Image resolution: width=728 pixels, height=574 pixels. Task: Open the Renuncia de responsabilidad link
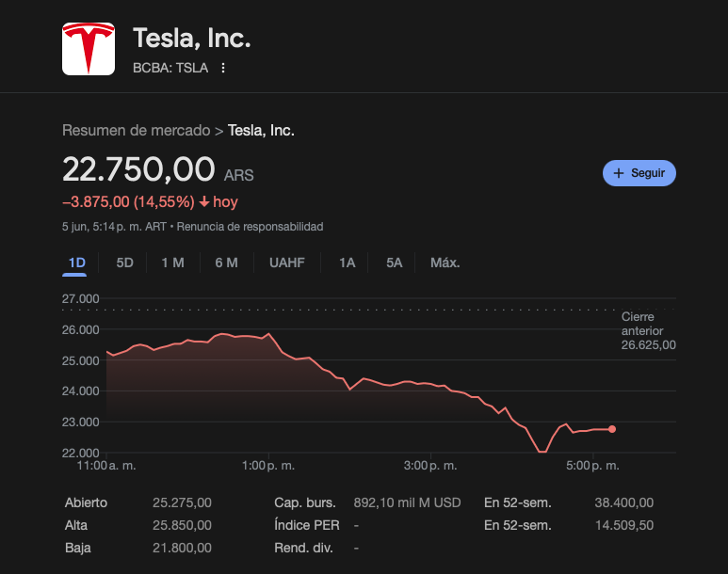[x=250, y=227]
